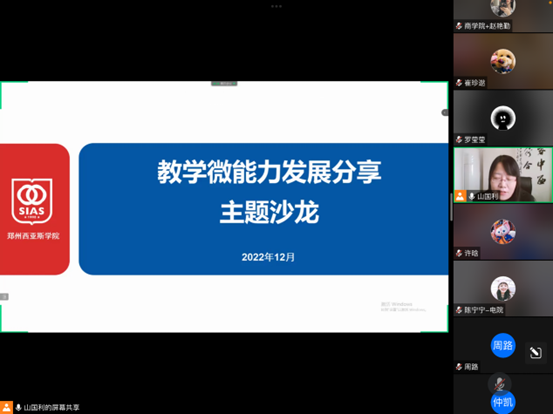The width and height of the screenshot is (553, 414).
Task: Click the three-dot handle at screen top
Action: [x=276, y=6]
